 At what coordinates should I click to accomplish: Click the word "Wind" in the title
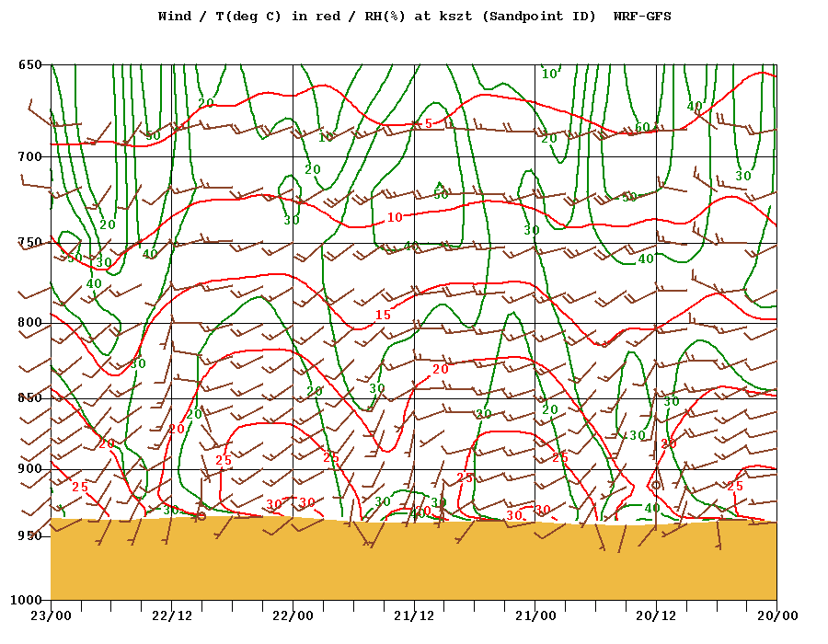coord(175,17)
